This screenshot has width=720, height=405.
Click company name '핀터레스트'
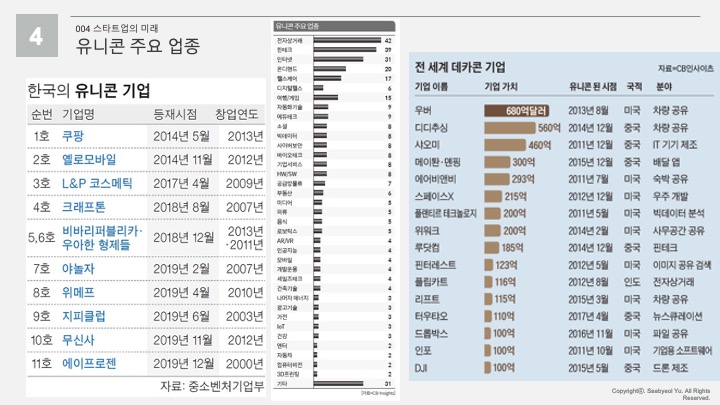click(435, 265)
